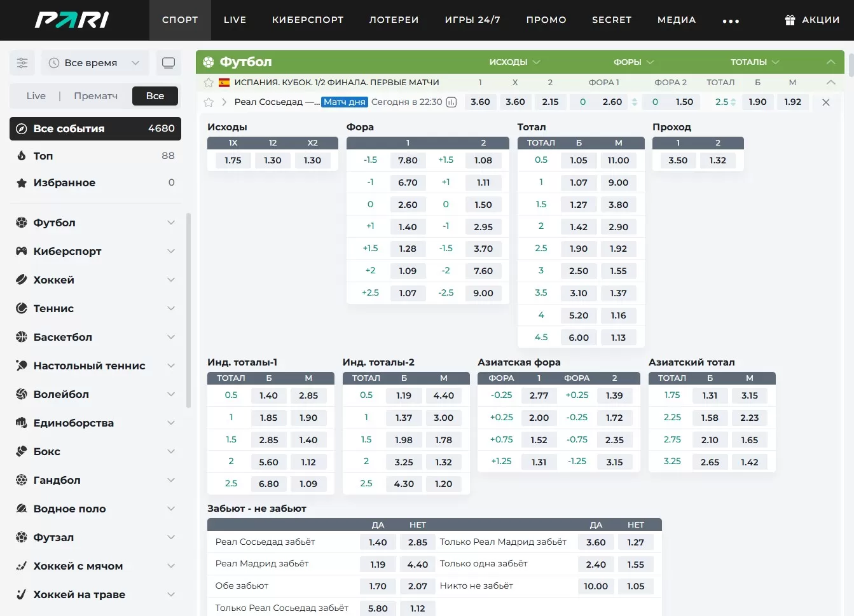The width and height of the screenshot is (854, 616).
Task: Open the filter settings sliders icon
Action: click(22, 63)
